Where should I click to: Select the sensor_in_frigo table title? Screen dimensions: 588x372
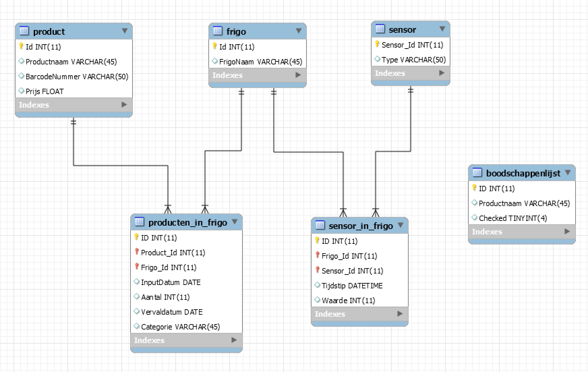361,226
